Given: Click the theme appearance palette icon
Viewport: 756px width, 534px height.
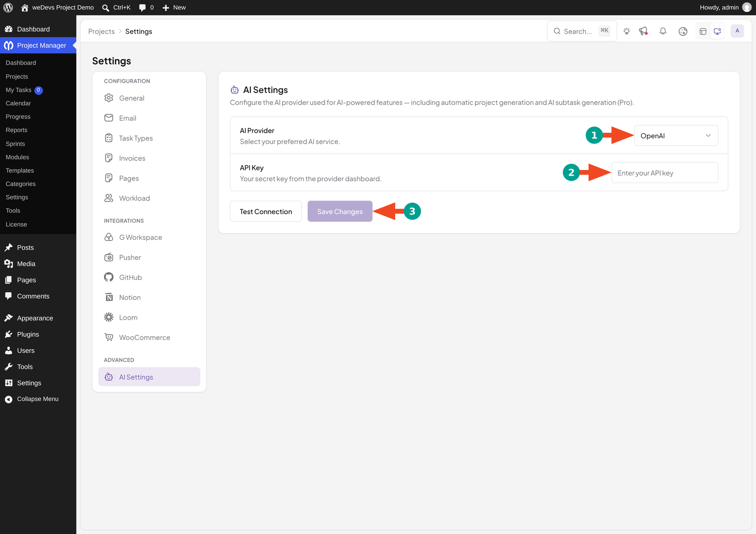Looking at the screenshot, I should (683, 31).
